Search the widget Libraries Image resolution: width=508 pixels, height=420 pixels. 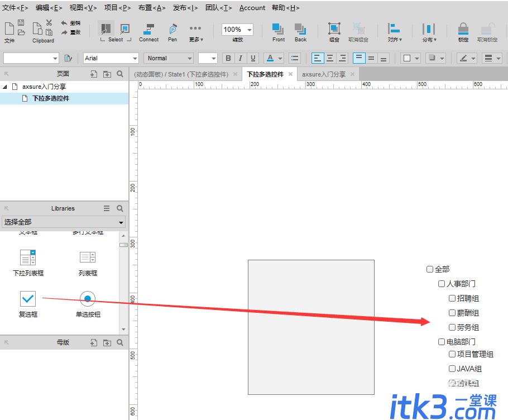pos(120,208)
